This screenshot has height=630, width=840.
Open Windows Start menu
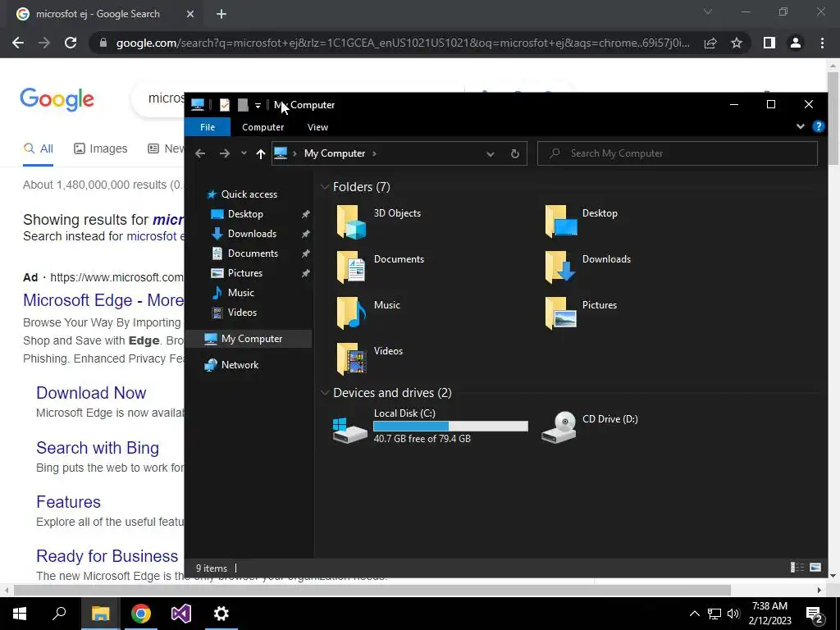20,614
